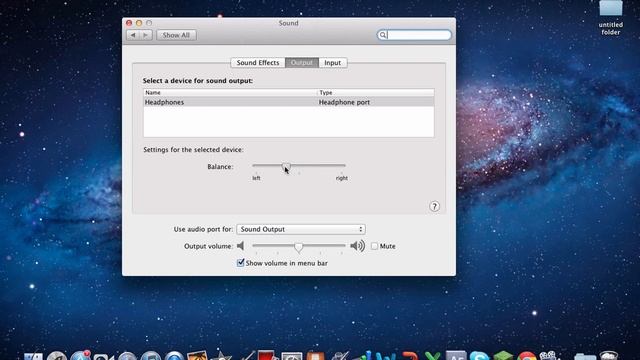The image size is (640, 360).
Task: Switch to the Sound Effects tab
Action: 258,62
